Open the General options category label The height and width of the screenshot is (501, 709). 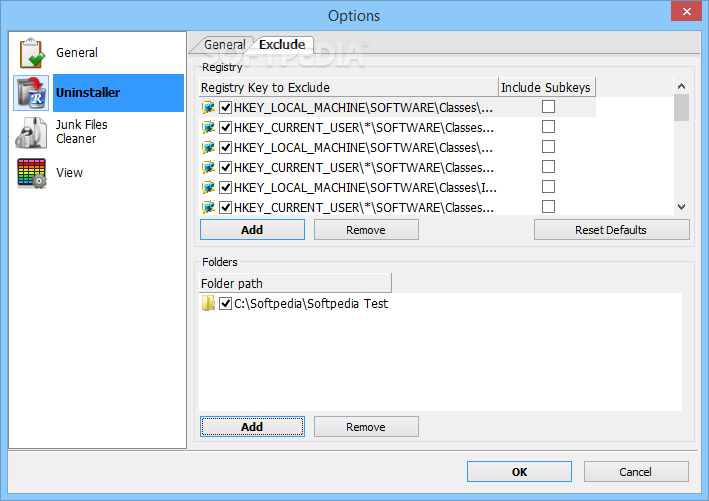click(77, 53)
